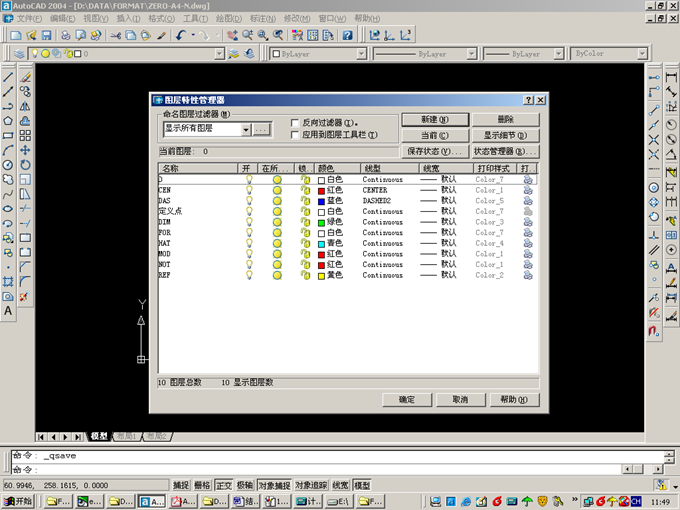680x510 pixels.
Task: Open the plot style ByColor dropdown
Action: 642,54
